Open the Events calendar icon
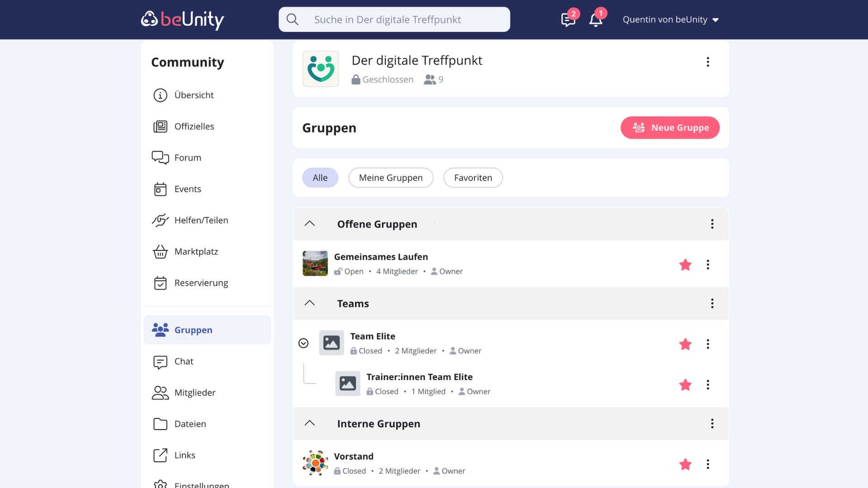 [x=160, y=189]
